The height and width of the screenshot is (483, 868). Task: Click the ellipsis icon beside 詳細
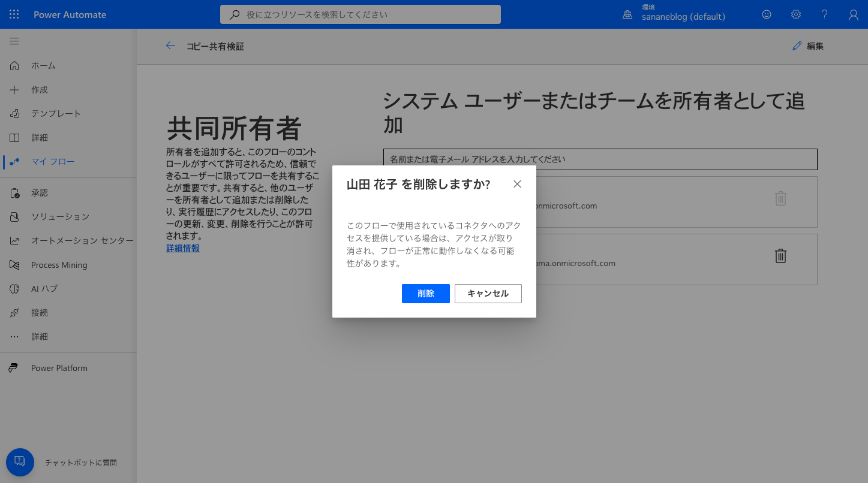[x=14, y=336]
